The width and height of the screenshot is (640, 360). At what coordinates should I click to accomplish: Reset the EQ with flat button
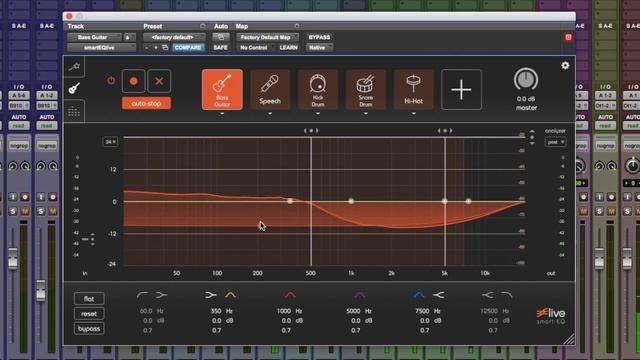[89, 299]
